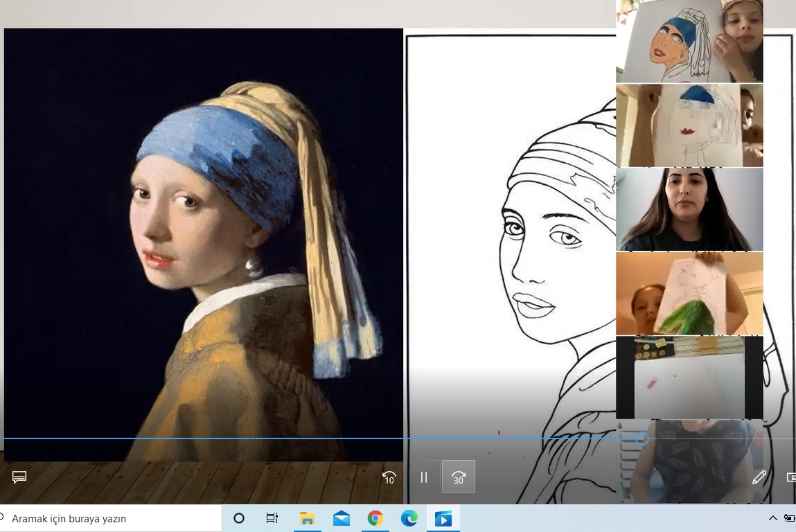This screenshot has width=796, height=532.
Task: Open the Mail app on taskbar
Action: pyautogui.click(x=341, y=518)
